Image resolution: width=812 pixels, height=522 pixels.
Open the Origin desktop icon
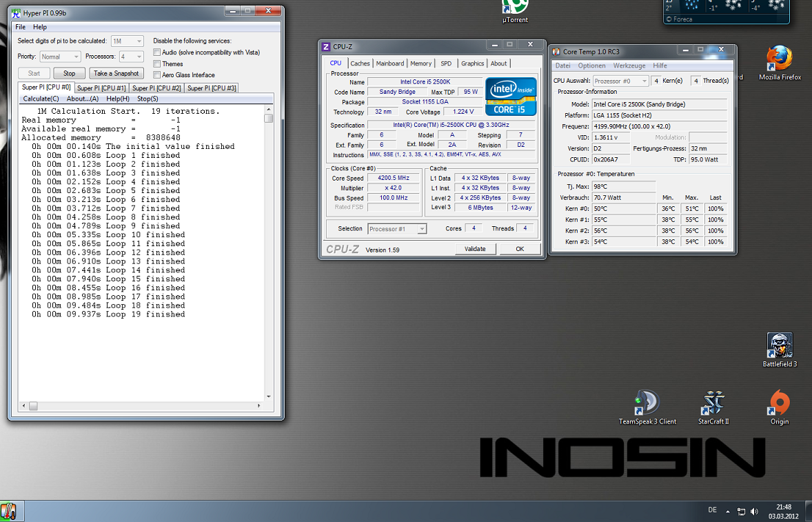point(780,403)
